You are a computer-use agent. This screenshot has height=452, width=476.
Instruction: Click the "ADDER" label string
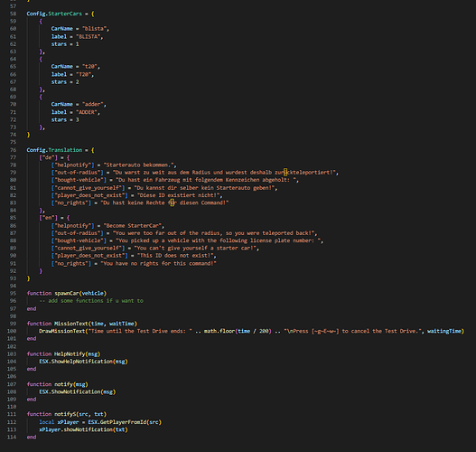(x=87, y=112)
